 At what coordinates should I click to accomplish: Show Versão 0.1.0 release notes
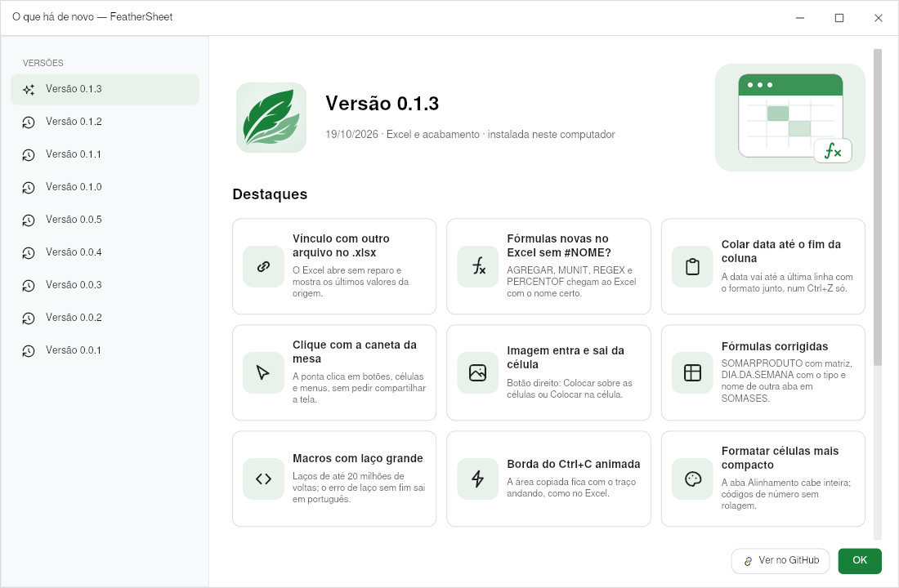pyautogui.click(x=105, y=187)
